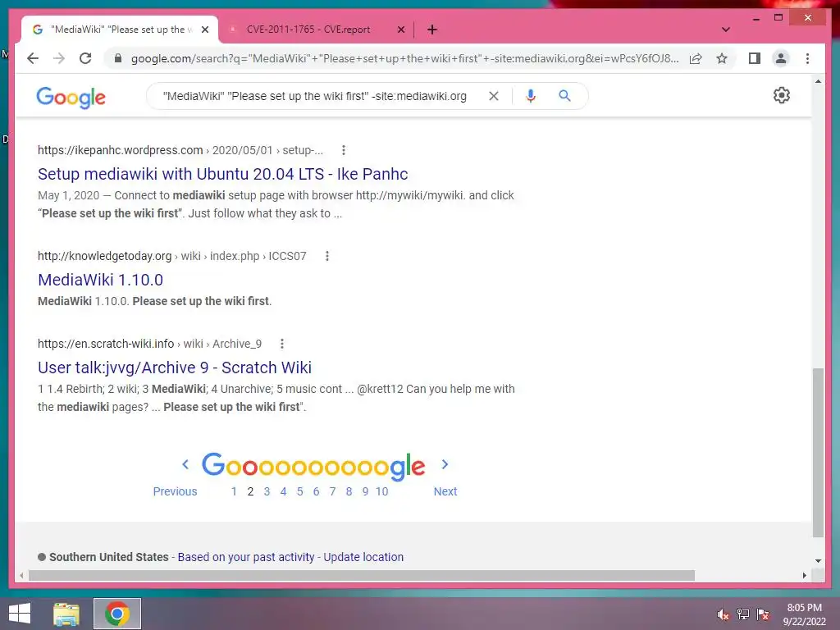The height and width of the screenshot is (630, 840).
Task: Open the network tray icon
Action: coord(742,614)
